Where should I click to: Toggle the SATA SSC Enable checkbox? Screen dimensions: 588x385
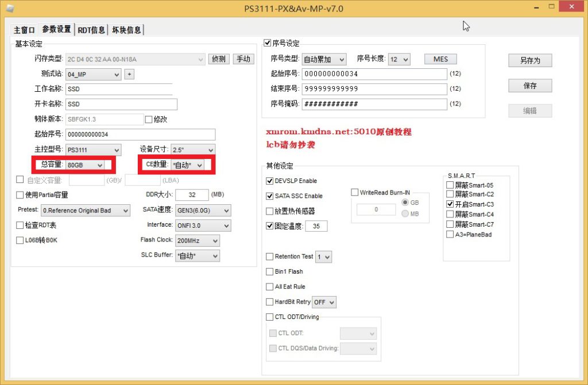[x=270, y=196]
